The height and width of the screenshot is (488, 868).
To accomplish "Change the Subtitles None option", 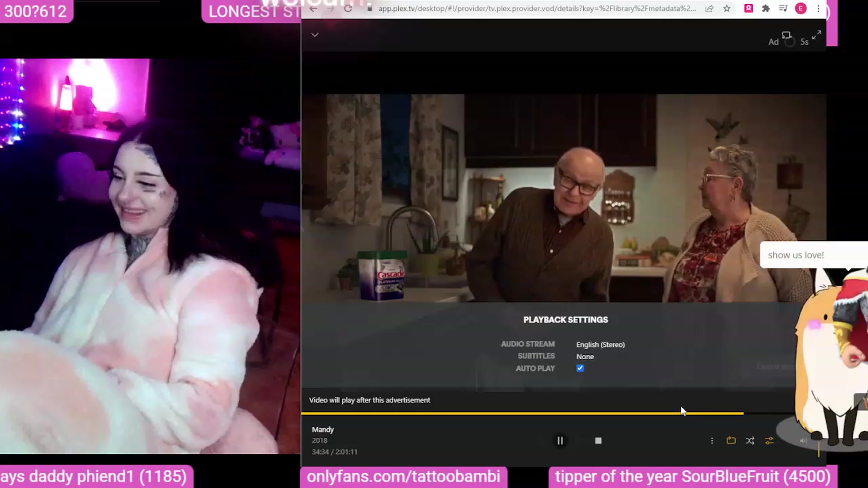I will 585,357.
